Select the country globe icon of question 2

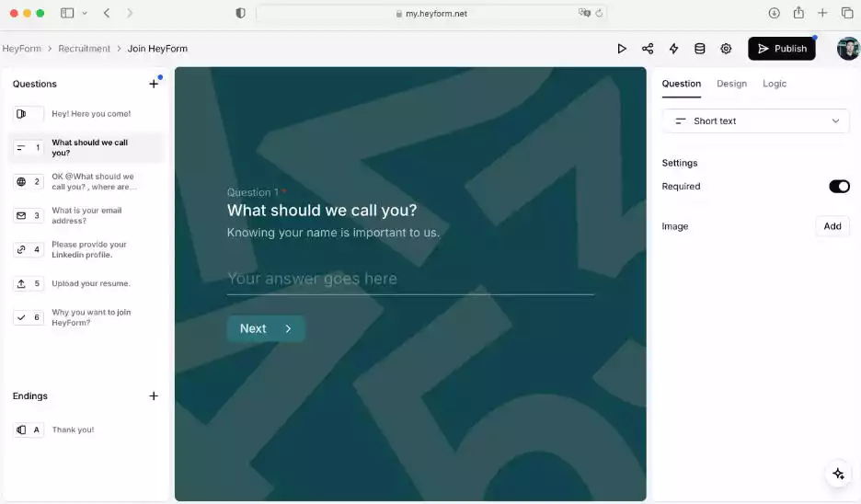[21, 182]
